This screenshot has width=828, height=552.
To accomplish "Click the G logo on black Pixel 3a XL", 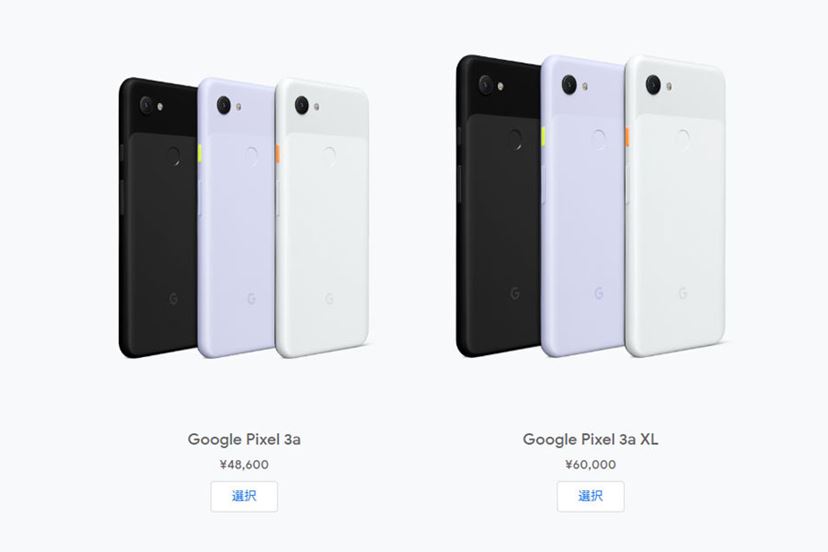I will (x=515, y=293).
